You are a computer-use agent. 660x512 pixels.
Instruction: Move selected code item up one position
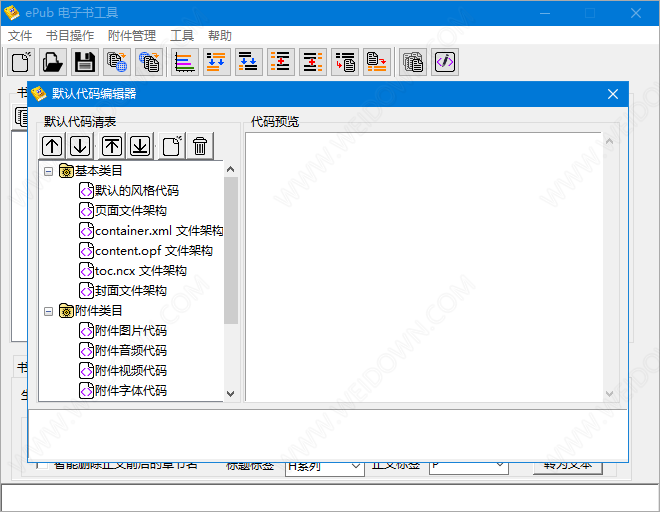click(x=51, y=146)
